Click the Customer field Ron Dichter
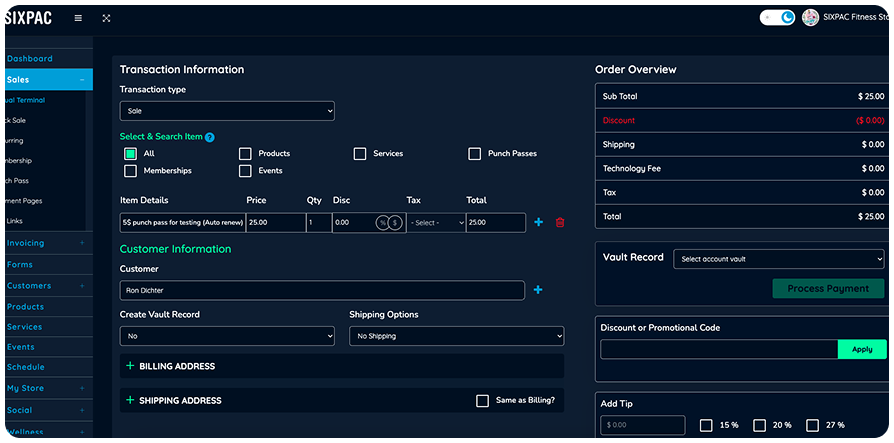The height and width of the screenshot is (443, 894). click(322, 290)
